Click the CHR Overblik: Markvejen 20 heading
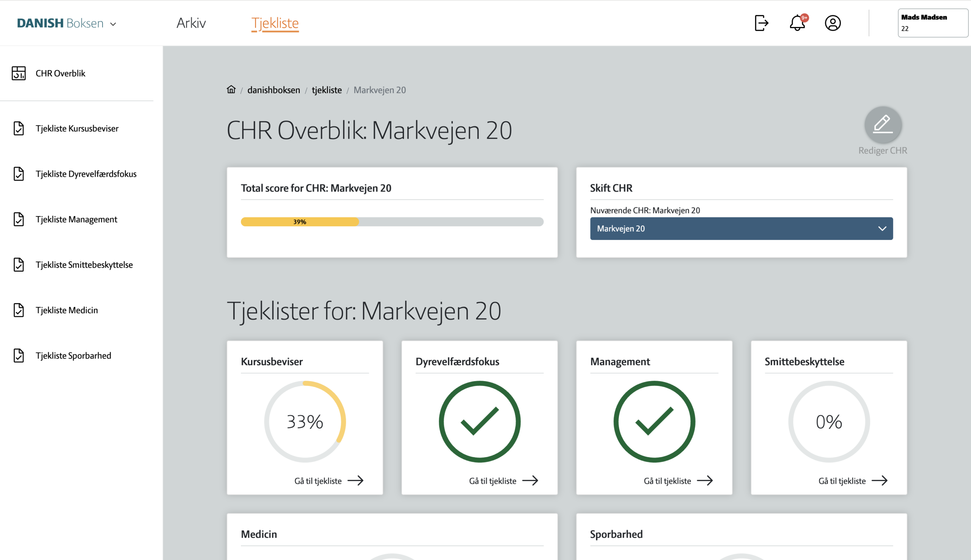 click(x=369, y=130)
